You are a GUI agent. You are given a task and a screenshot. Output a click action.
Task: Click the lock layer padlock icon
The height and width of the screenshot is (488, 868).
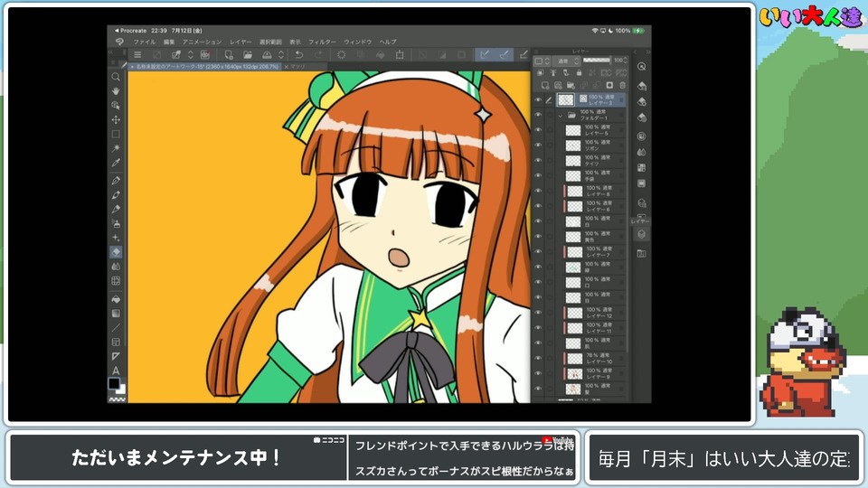click(579, 72)
